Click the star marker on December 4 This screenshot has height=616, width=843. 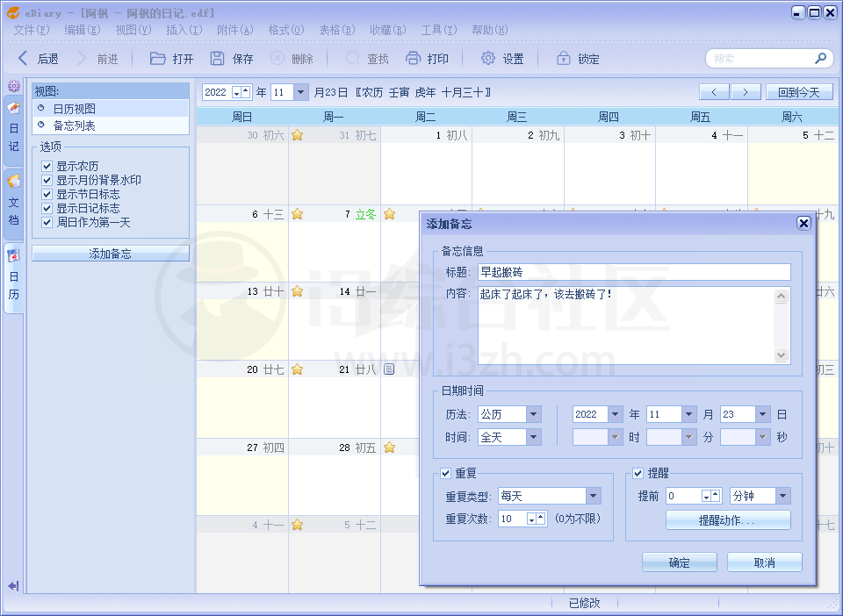[298, 525]
